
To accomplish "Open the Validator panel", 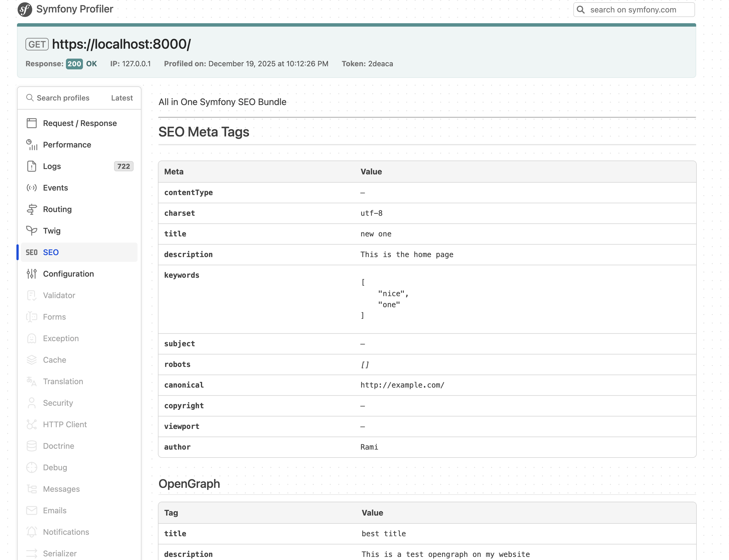I will click(x=59, y=295).
